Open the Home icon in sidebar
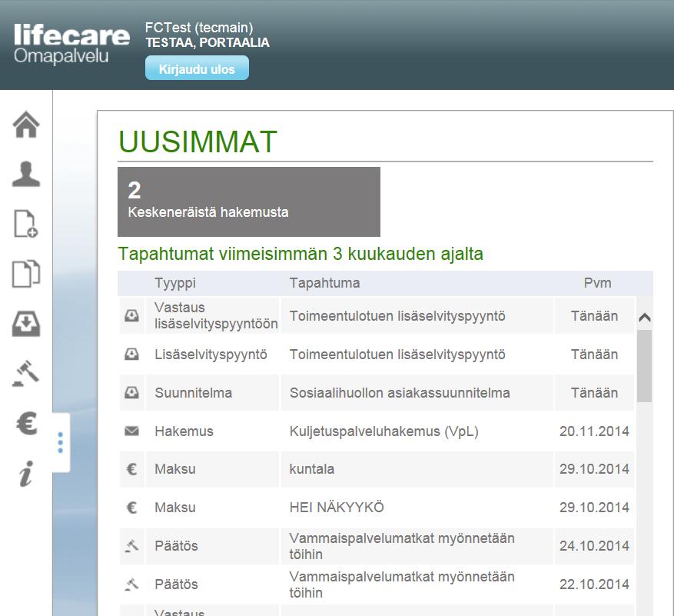 (x=26, y=125)
